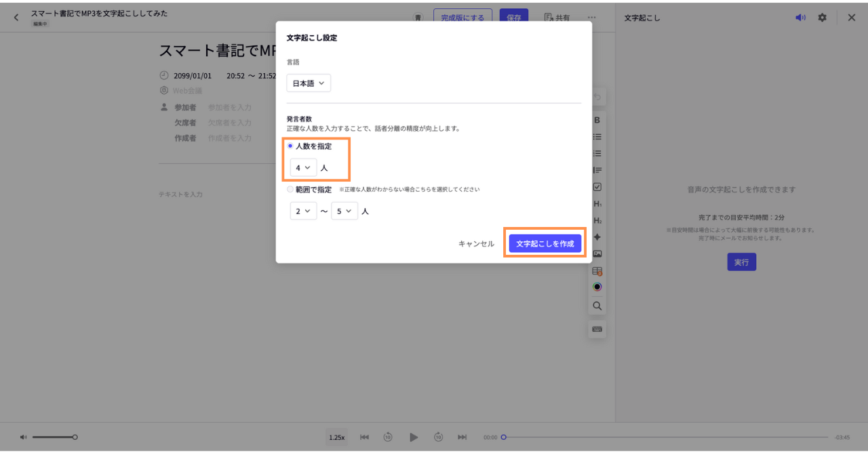Select the 範囲で指定 radio button
868x454 pixels.
tap(290, 190)
